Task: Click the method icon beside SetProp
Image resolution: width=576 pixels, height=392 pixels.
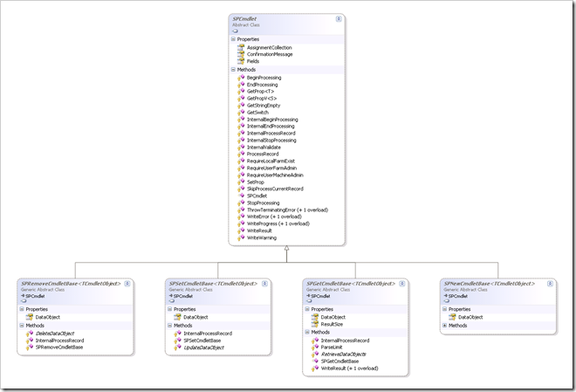Action: pyautogui.click(x=241, y=182)
